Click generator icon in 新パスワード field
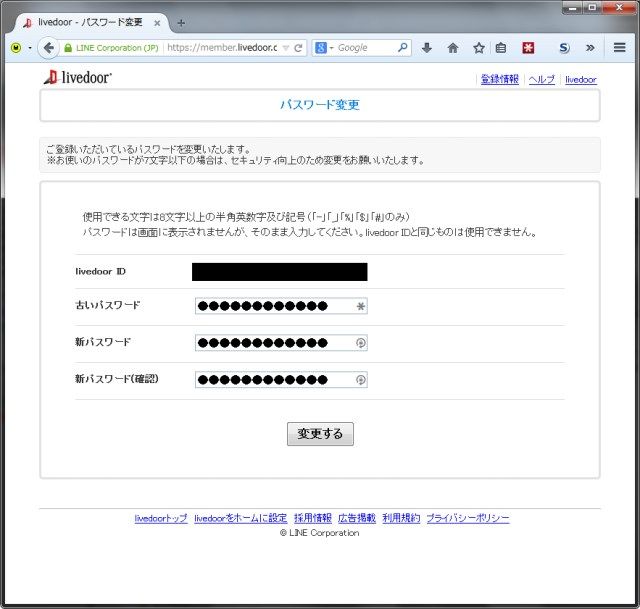The image size is (640, 609). [360, 343]
